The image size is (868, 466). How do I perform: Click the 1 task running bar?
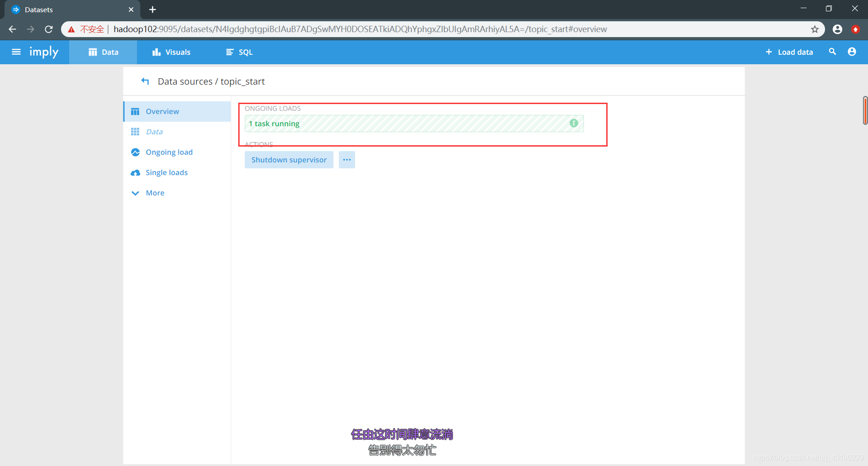[x=414, y=124]
